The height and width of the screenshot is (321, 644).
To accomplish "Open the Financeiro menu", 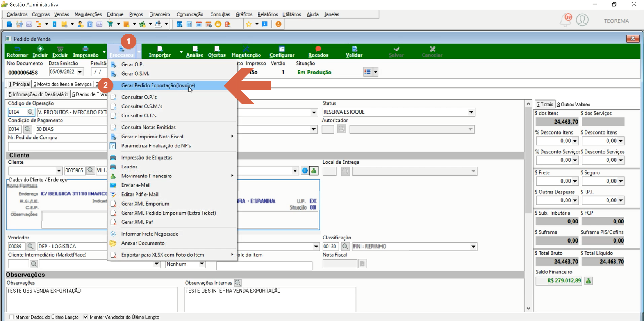I will click(x=160, y=14).
